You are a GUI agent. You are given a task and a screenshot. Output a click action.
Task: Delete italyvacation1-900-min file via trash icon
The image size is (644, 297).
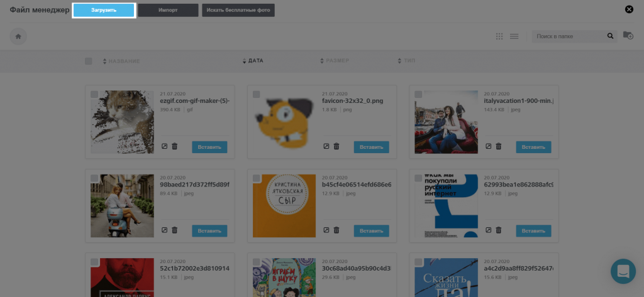[499, 146]
